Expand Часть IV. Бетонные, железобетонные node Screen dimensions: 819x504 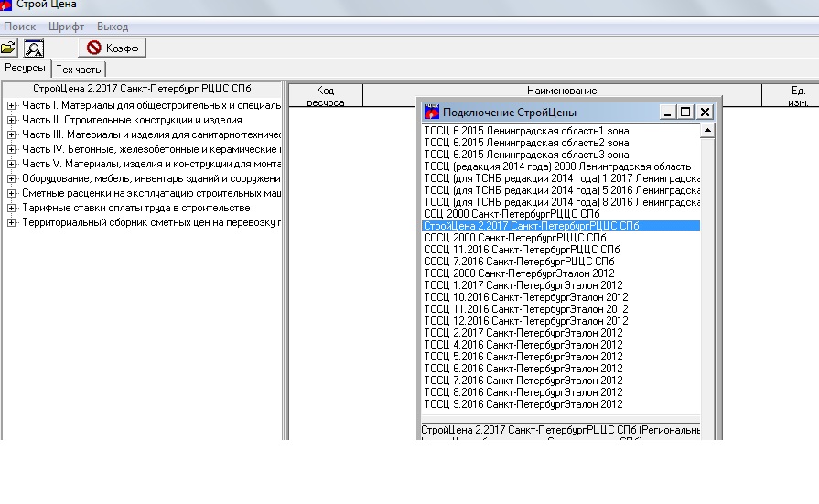(x=11, y=149)
